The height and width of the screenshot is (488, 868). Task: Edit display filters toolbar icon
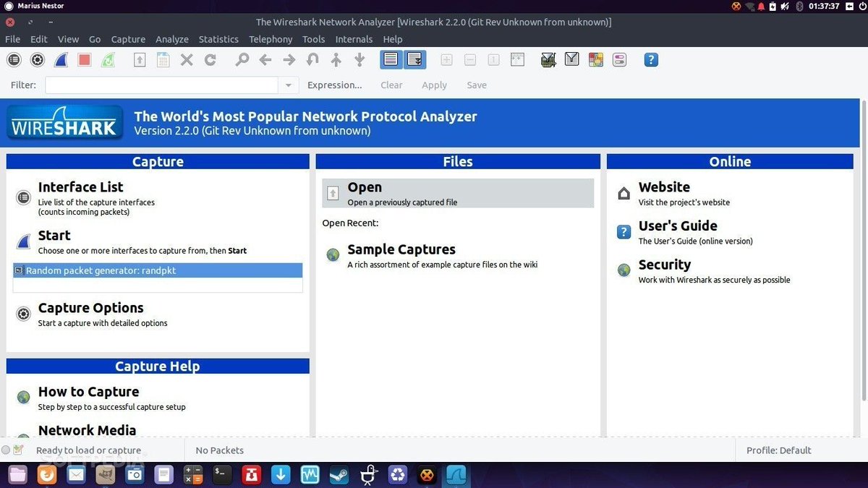point(572,59)
